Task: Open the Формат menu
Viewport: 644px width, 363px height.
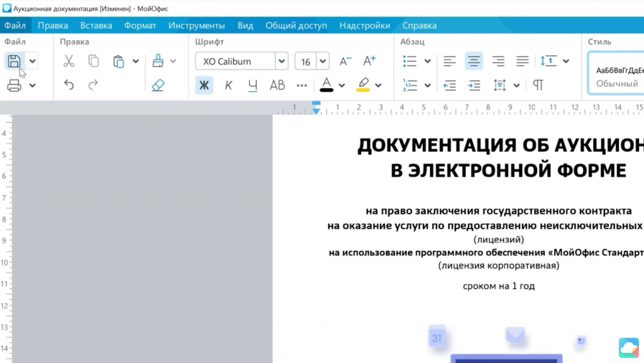Action: click(140, 25)
